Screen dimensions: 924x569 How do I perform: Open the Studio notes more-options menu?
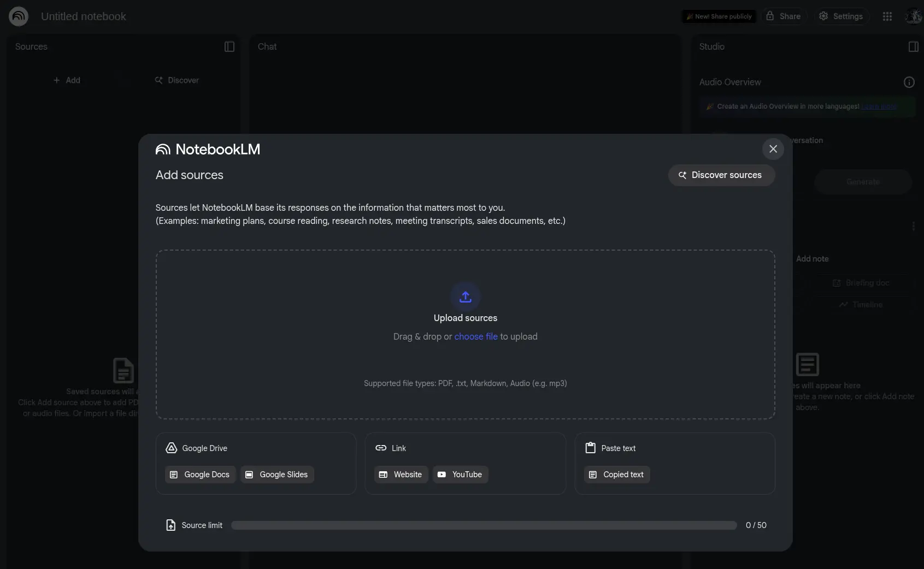coord(913,226)
